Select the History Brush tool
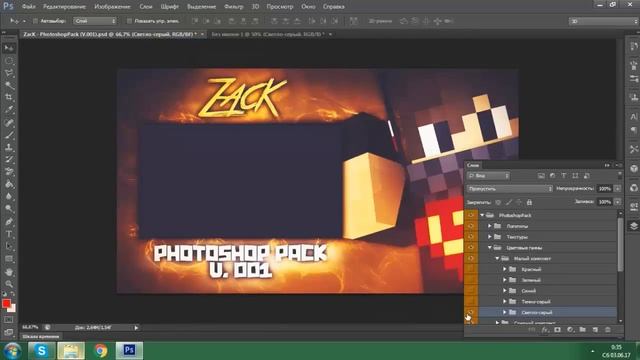The image size is (640, 360). [x=9, y=160]
